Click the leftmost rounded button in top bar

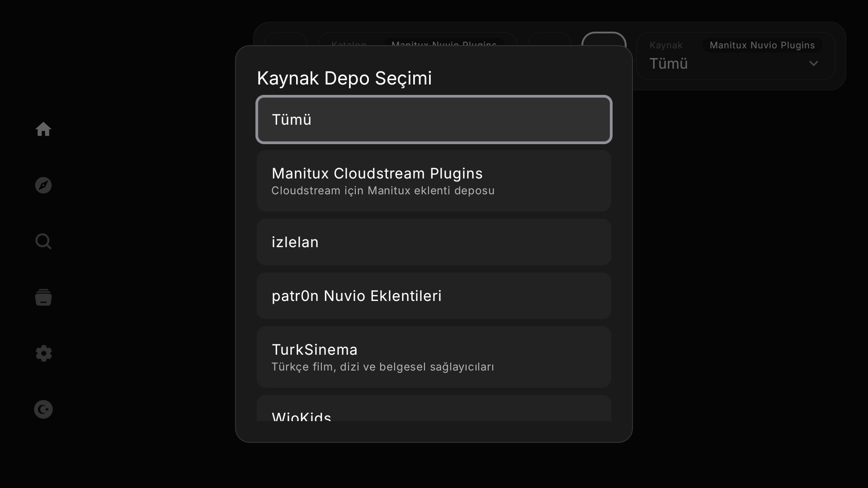tap(286, 39)
